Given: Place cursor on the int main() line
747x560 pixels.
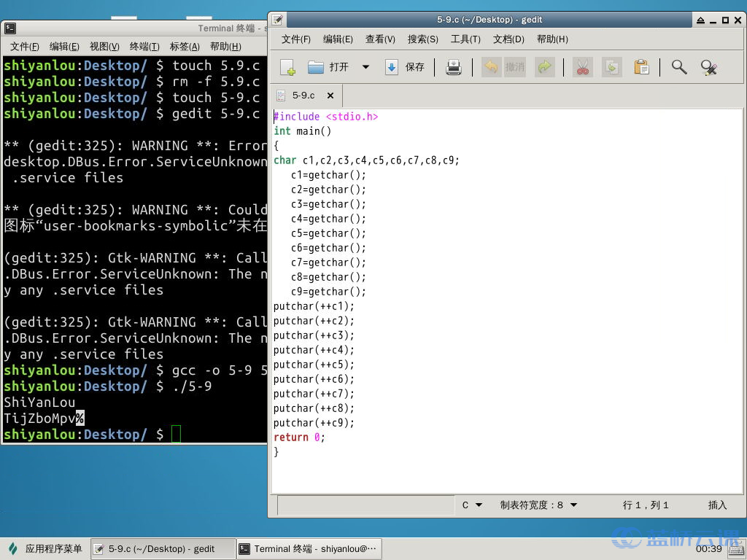Looking at the screenshot, I should 302,131.
